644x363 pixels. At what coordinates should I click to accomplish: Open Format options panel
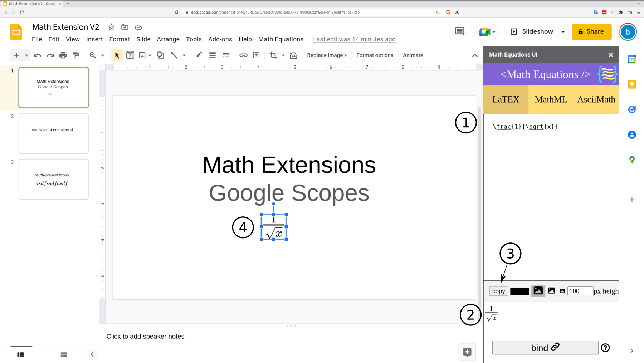[x=375, y=55]
